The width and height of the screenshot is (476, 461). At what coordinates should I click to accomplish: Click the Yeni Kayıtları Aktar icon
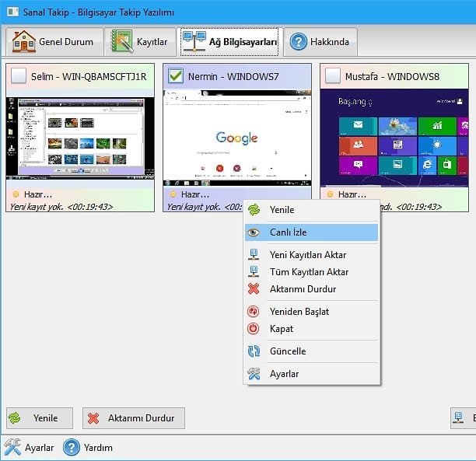(254, 255)
